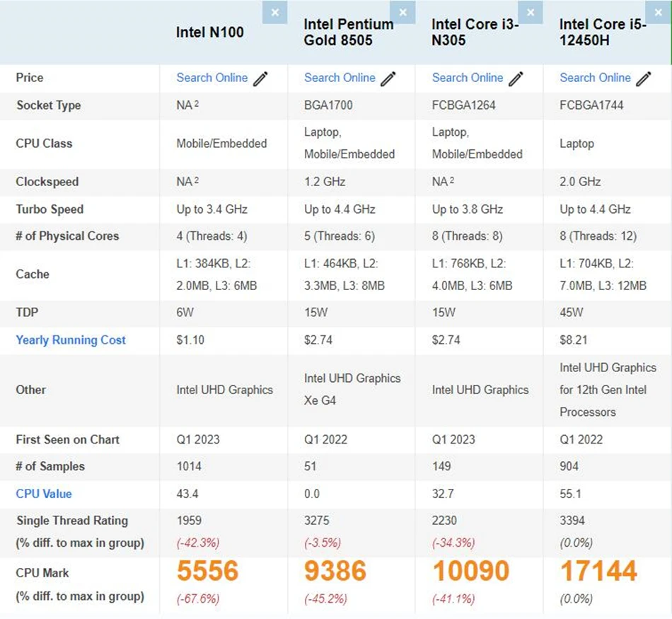Edit price pencil icon for Intel N100
The image size is (672, 619).
tap(261, 79)
